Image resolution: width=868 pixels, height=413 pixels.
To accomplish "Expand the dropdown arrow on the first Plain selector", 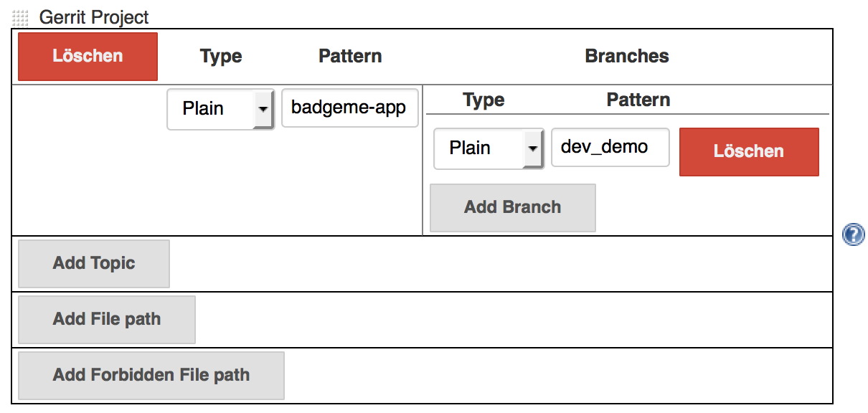I will click(x=265, y=108).
